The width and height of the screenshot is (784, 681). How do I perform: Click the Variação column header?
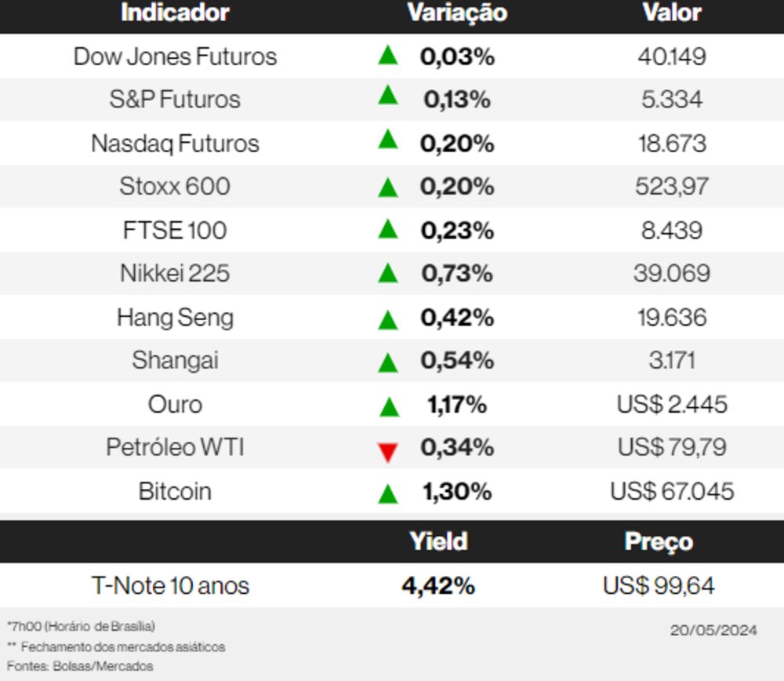[x=457, y=13]
